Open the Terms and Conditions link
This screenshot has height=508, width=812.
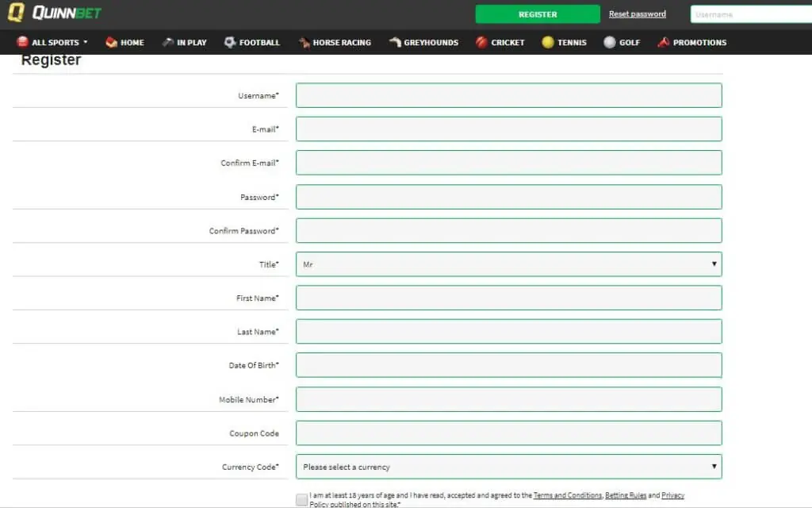[x=568, y=495]
